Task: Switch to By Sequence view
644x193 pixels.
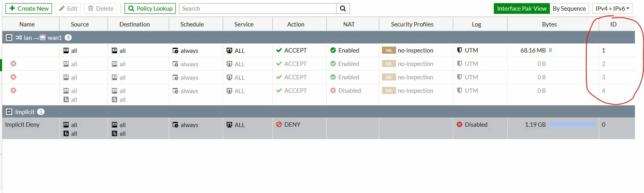Action: (569, 8)
